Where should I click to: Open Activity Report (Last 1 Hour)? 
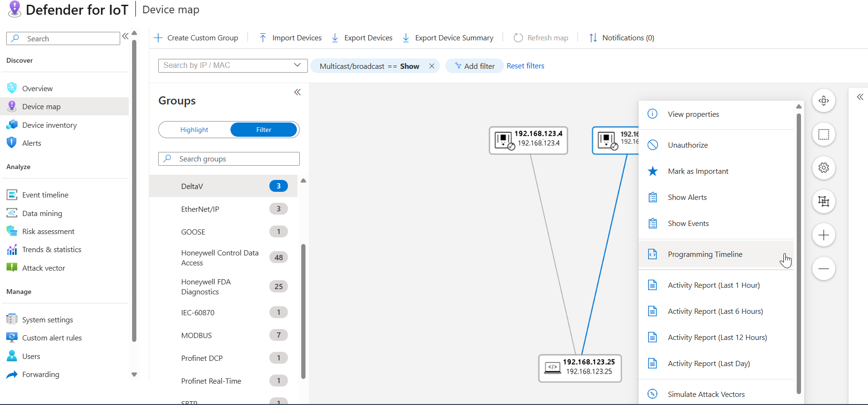pos(716,285)
